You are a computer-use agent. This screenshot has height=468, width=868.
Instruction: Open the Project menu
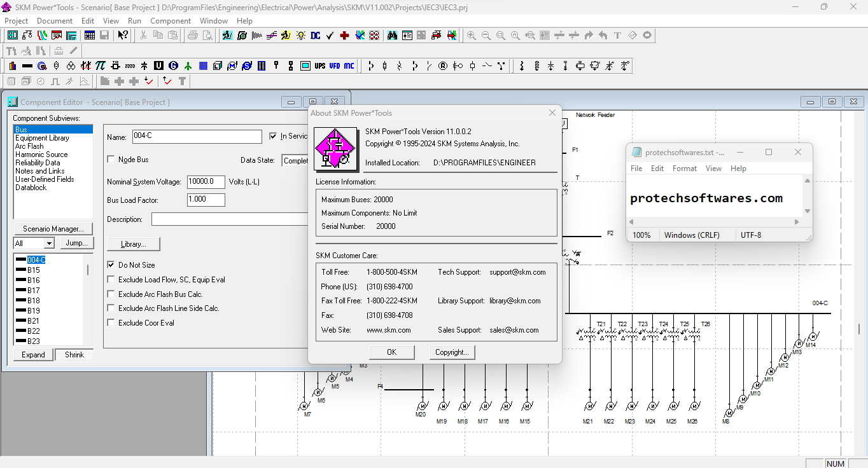16,21
